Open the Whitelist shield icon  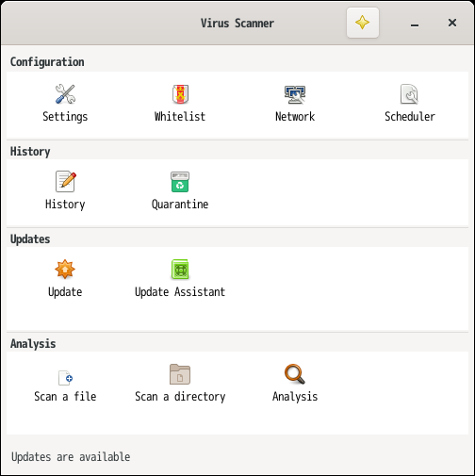180,94
